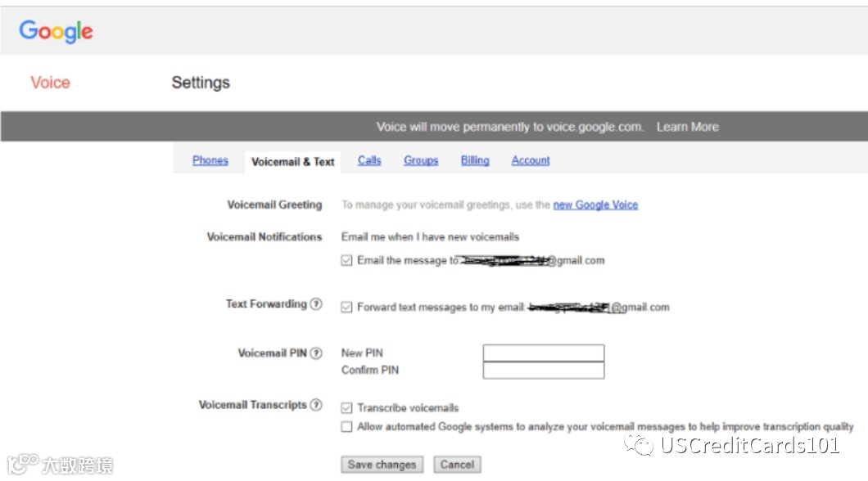Image resolution: width=868 pixels, height=481 pixels.
Task: Click the Google logo
Action: (56, 32)
